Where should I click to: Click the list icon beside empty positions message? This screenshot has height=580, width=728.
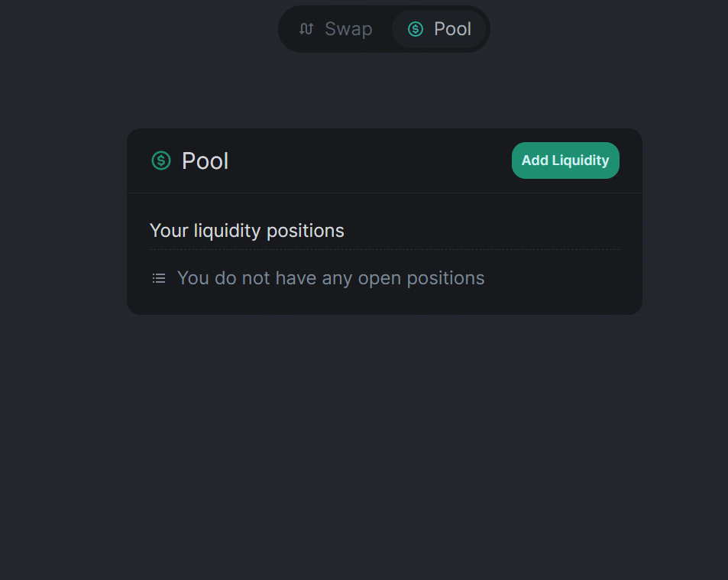click(159, 278)
